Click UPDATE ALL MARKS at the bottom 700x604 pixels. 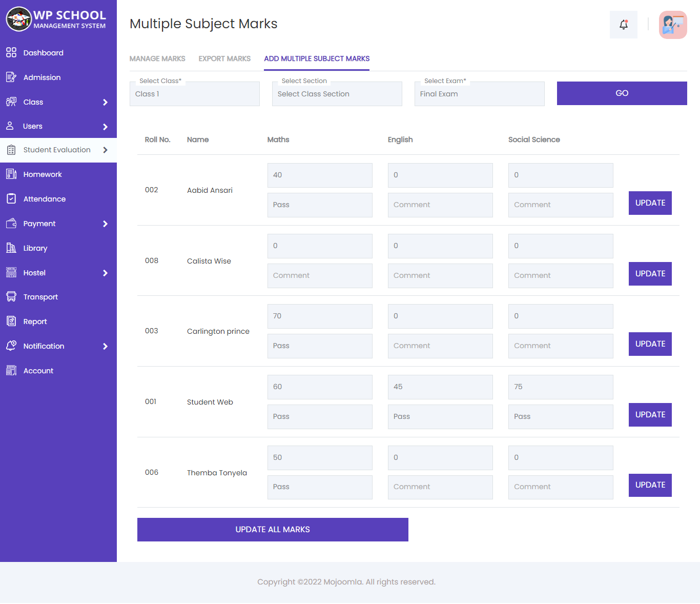click(273, 529)
